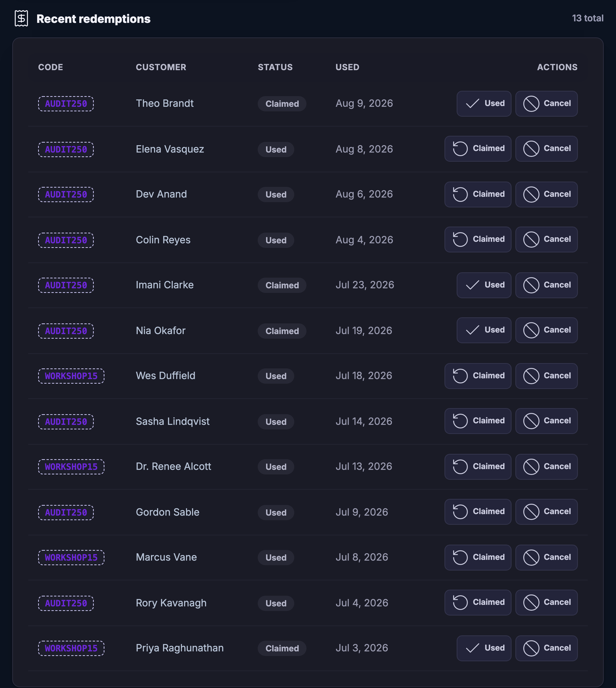Click the cancel circle icon for Gordon Sable
This screenshot has width=616, height=688.
coord(531,512)
